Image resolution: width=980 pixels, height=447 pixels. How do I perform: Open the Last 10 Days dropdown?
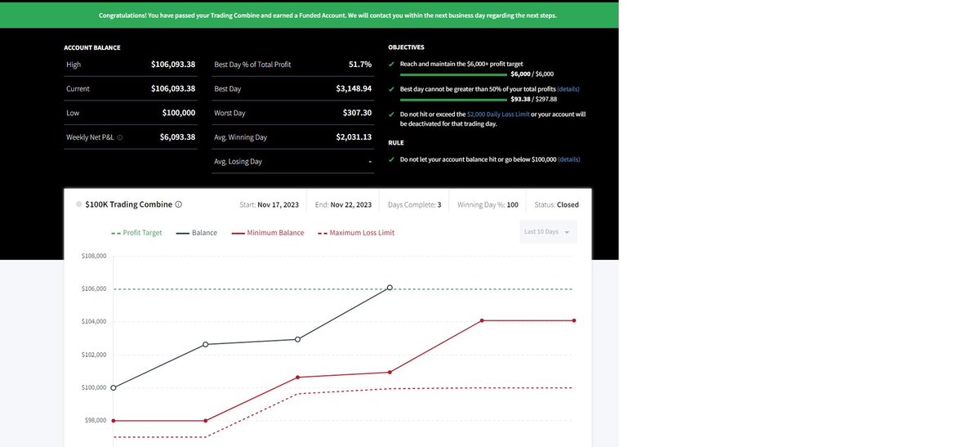(548, 231)
